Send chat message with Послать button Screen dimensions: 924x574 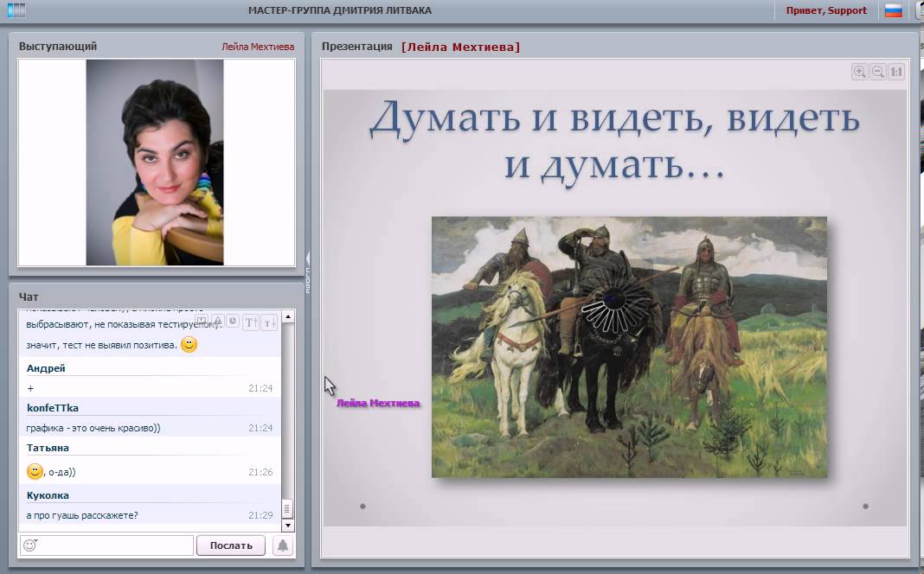click(x=231, y=545)
